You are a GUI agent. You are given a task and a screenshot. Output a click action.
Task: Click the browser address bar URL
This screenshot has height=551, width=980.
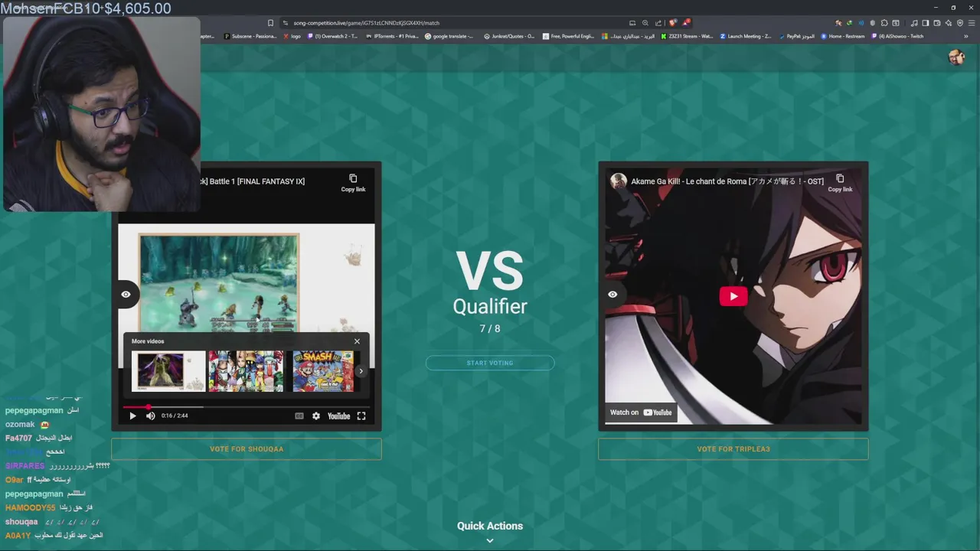coord(367,23)
